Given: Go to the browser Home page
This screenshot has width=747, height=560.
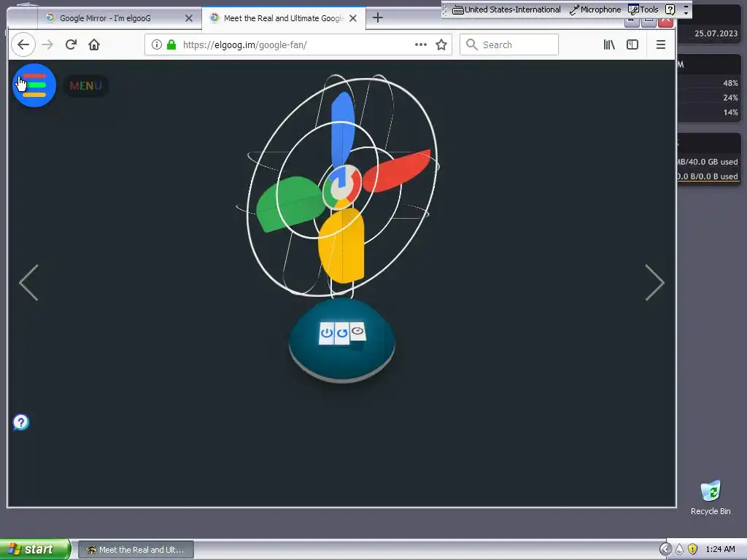Looking at the screenshot, I should coord(94,44).
